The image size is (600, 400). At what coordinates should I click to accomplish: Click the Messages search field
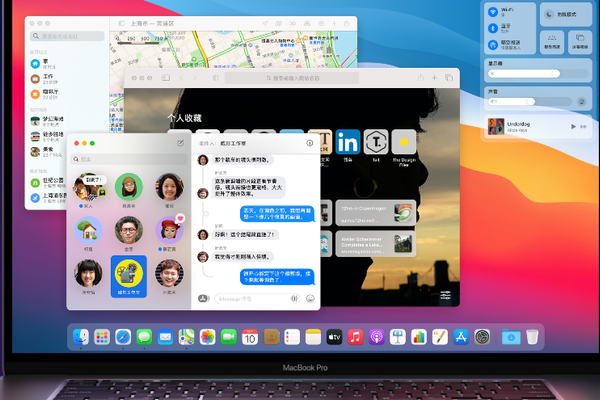pos(129,159)
